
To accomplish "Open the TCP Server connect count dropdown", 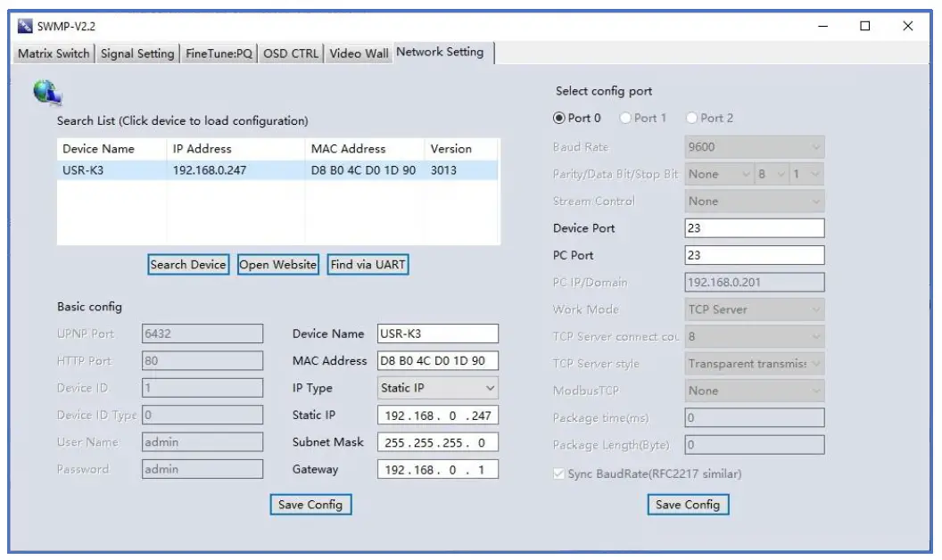I will [754, 336].
